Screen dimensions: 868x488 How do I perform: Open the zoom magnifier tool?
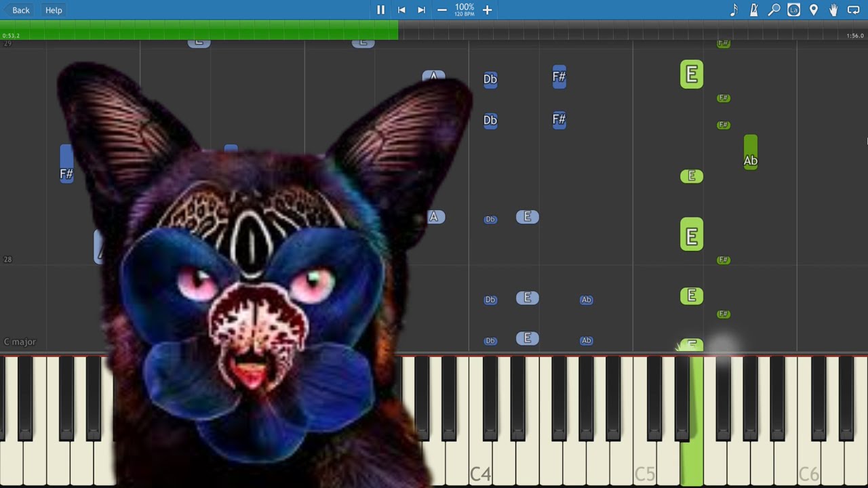click(774, 10)
